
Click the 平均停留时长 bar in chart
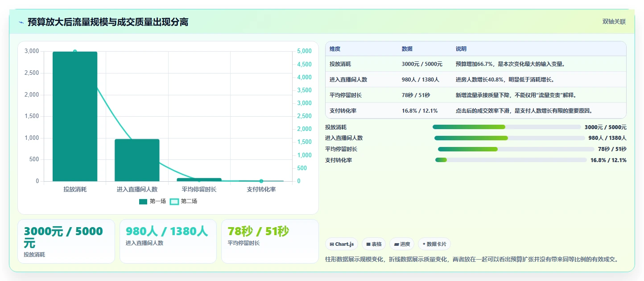point(199,179)
